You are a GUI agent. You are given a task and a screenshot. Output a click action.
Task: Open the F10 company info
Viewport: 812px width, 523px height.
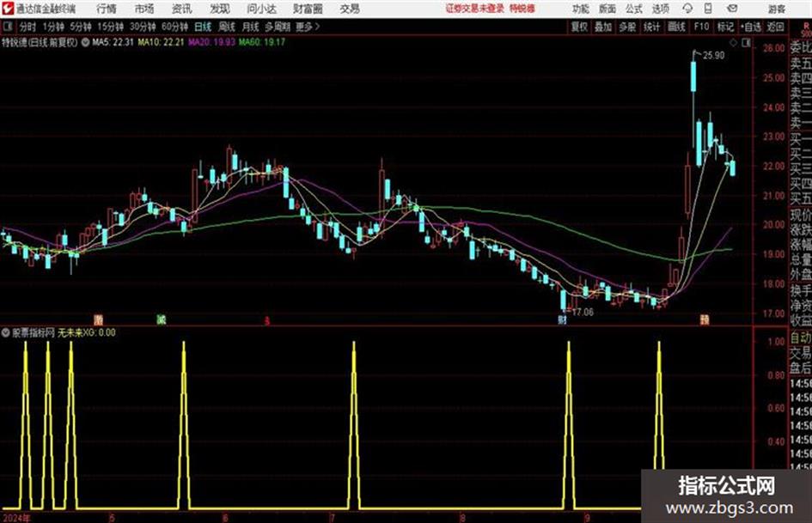pyautogui.click(x=701, y=27)
